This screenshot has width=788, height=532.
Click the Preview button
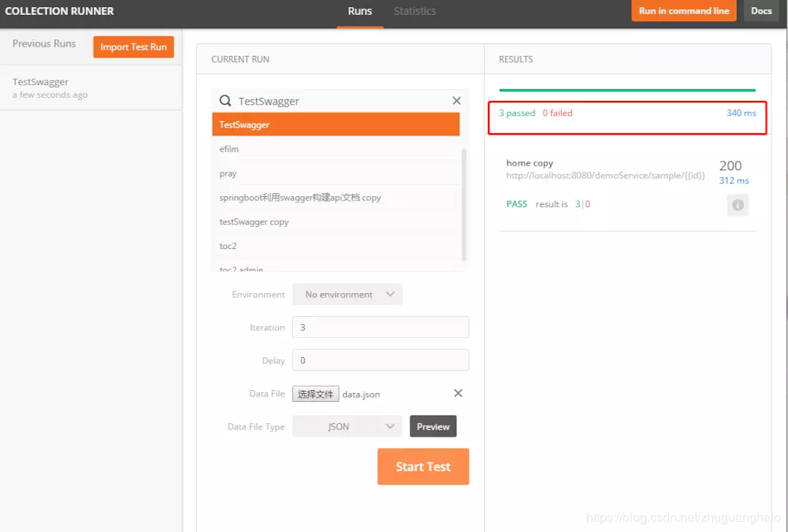pyautogui.click(x=433, y=426)
